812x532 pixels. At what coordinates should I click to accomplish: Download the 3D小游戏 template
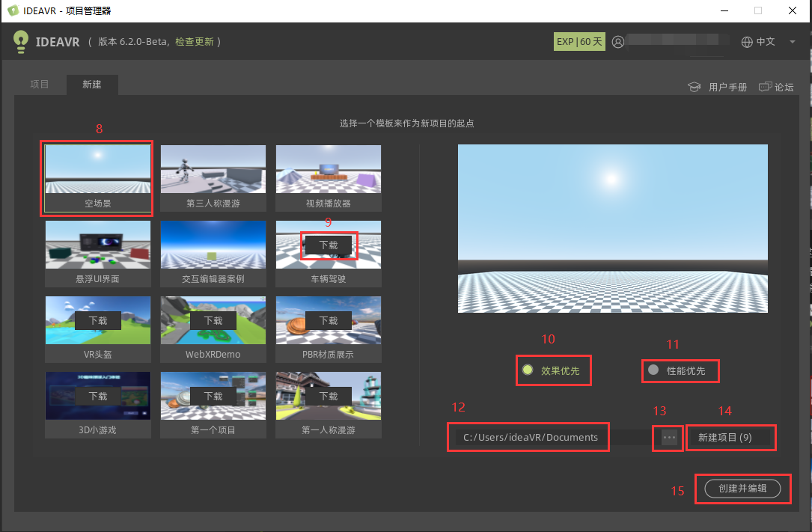point(98,397)
